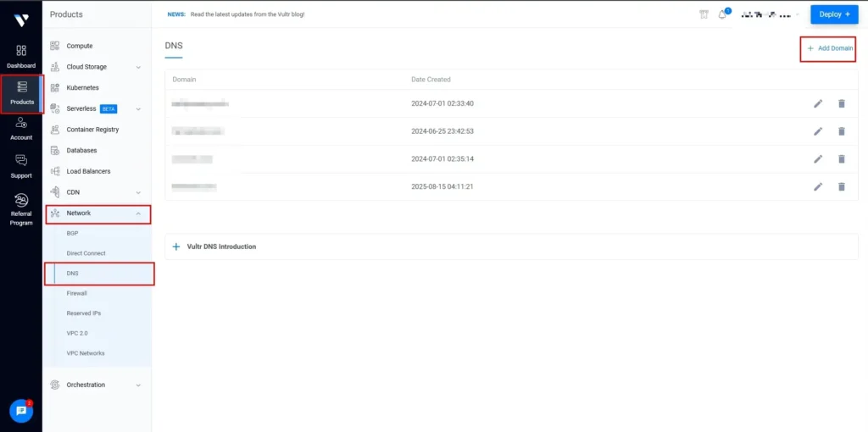This screenshot has width=868, height=432.
Task: Click the Date Created column header
Action: tap(431, 80)
